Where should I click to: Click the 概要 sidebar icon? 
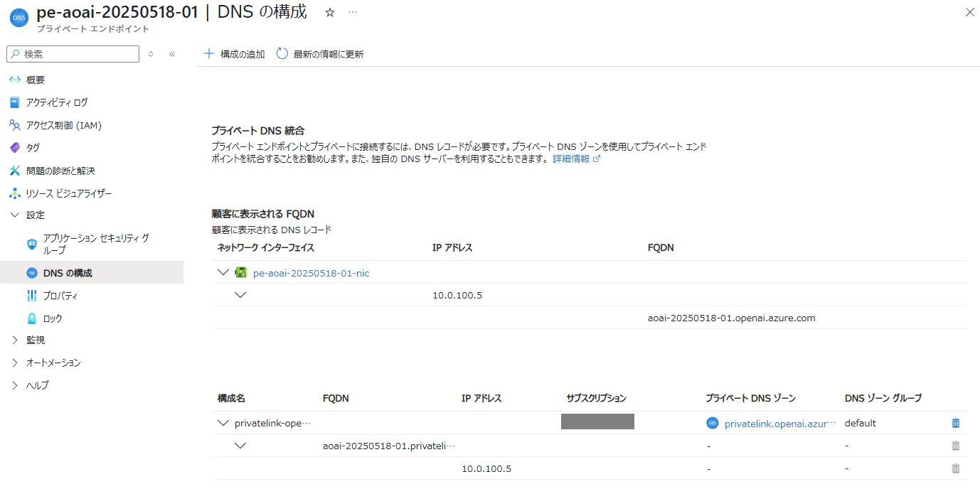pyautogui.click(x=15, y=80)
